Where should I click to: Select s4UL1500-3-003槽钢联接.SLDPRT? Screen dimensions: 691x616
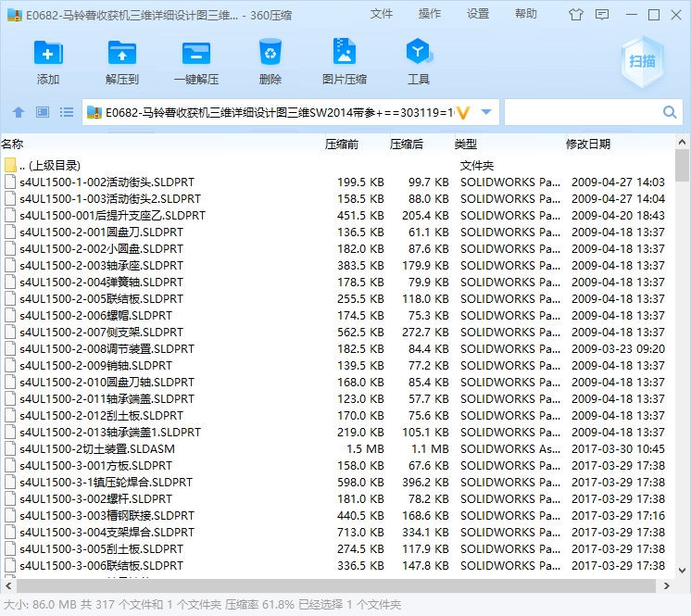(x=337, y=516)
